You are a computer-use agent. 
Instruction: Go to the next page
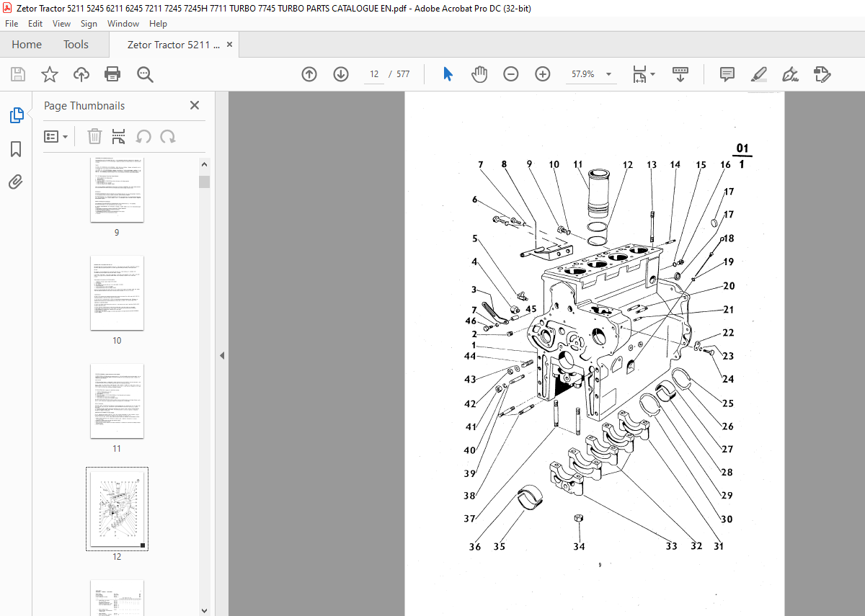[x=341, y=74]
